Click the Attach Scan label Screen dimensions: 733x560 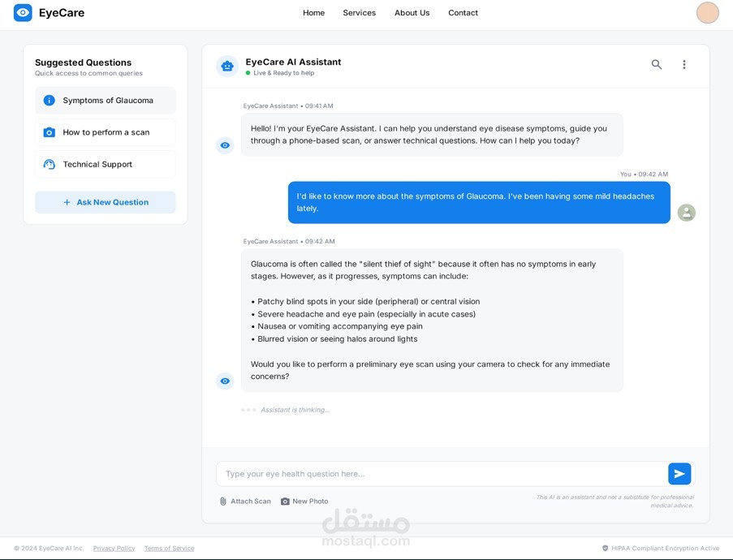pos(251,501)
